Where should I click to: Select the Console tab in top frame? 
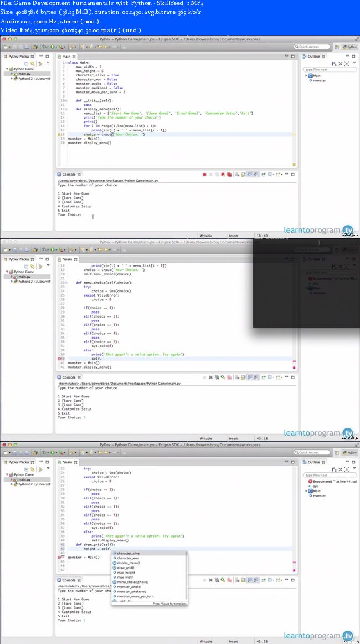coord(69,175)
